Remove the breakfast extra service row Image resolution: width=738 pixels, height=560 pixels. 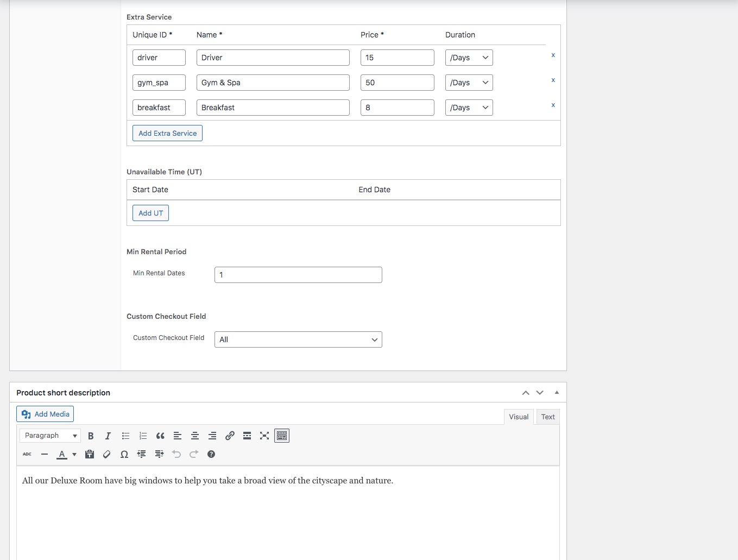[x=553, y=105]
